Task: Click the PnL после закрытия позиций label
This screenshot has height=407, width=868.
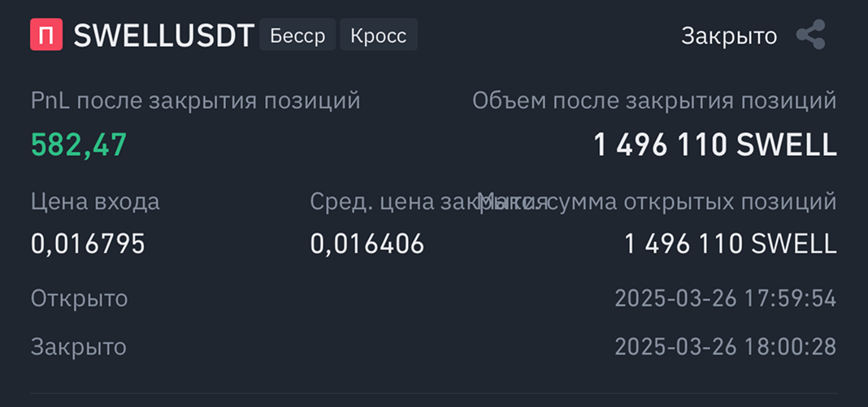Action: point(195,102)
